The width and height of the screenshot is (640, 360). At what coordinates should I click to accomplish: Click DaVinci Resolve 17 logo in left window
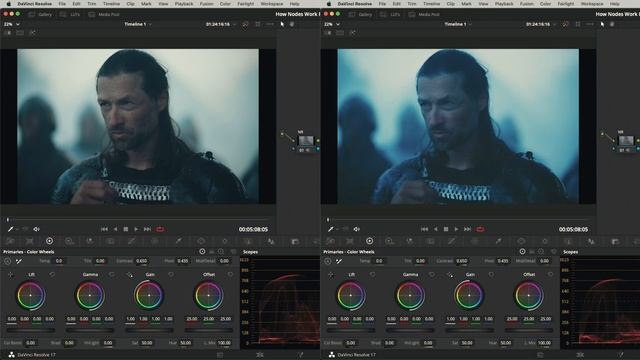(11, 355)
